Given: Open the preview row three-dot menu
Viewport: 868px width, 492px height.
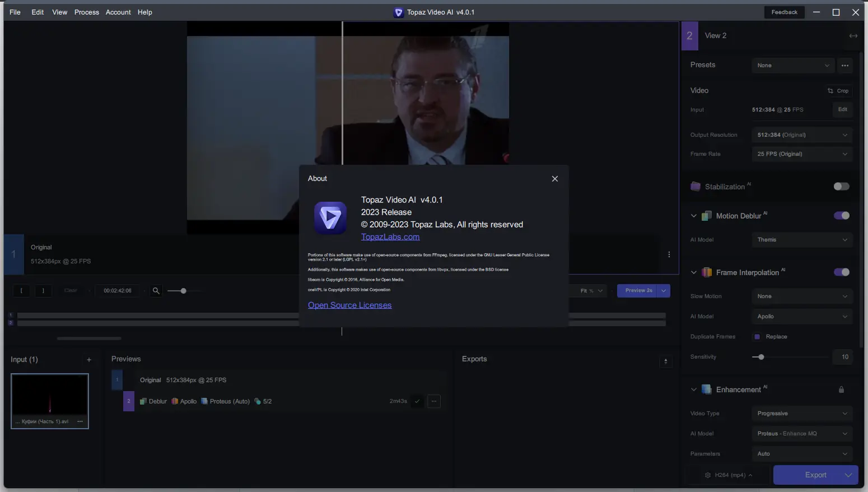Looking at the screenshot, I should [x=434, y=401].
